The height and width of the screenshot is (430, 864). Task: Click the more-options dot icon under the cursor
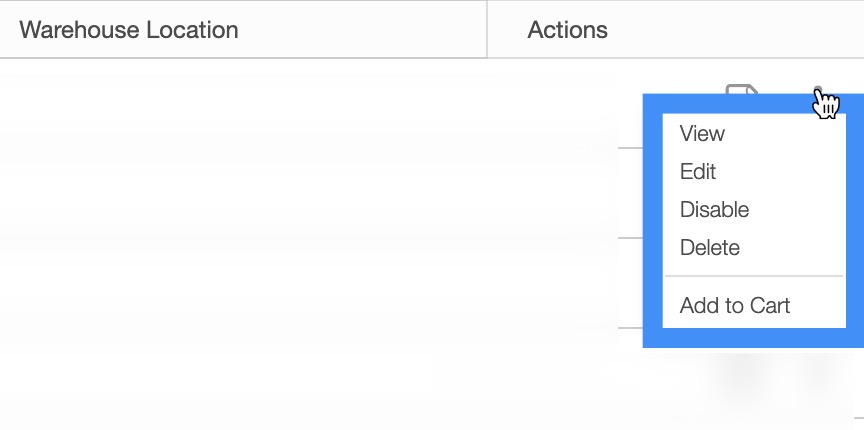(819, 90)
